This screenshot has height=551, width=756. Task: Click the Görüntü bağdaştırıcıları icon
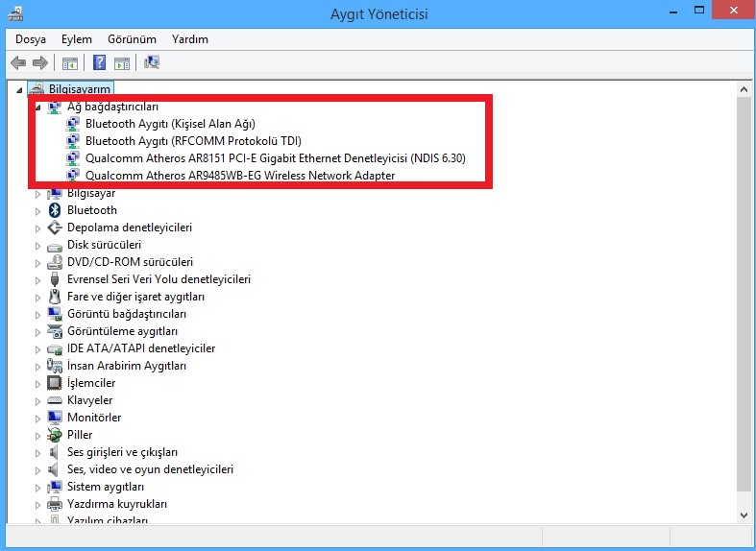coord(55,314)
